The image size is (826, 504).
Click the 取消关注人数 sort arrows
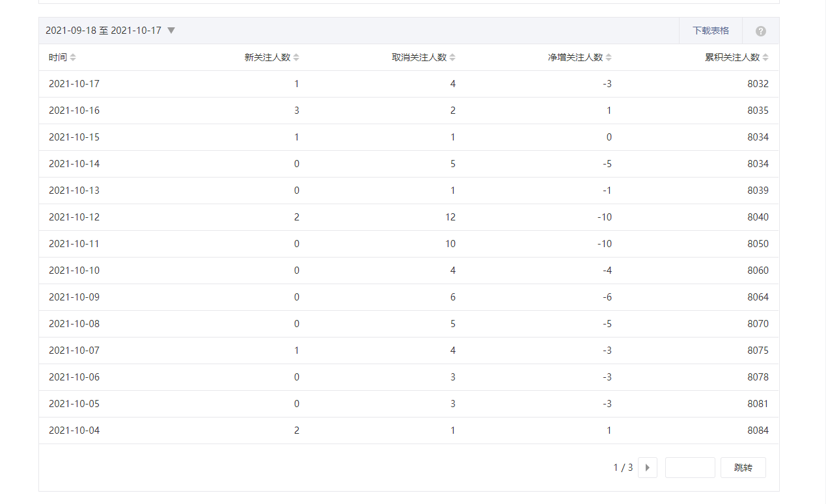452,57
